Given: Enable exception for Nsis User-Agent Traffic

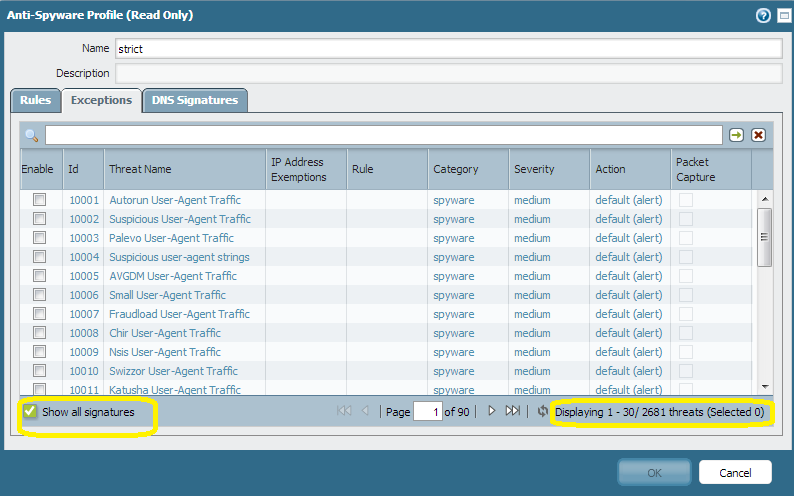Looking at the screenshot, I should point(39,351).
